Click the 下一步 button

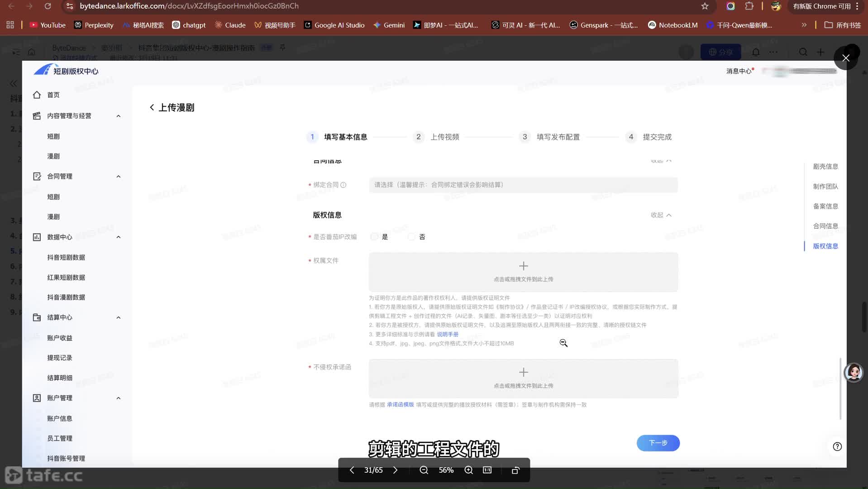(x=658, y=443)
